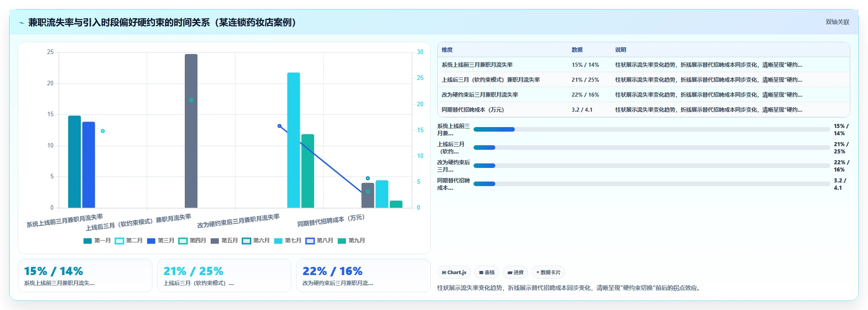Select the 同期替代招聘成本（万元） table row
This screenshot has height=310, width=868.
[643, 109]
